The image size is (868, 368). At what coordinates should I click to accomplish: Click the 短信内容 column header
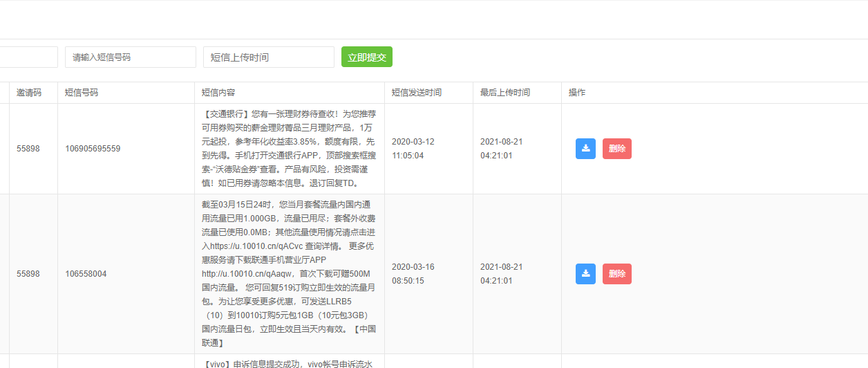(218, 93)
